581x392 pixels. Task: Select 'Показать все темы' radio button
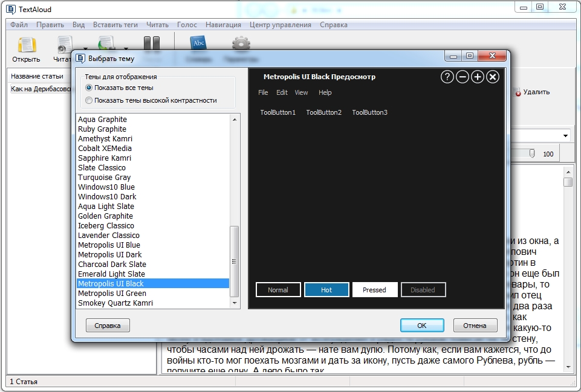(x=89, y=88)
